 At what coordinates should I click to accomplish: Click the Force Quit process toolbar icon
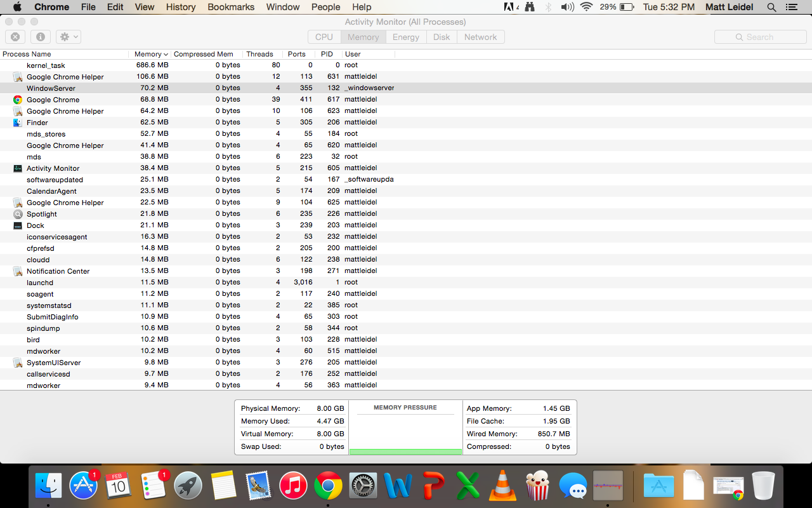coord(15,37)
